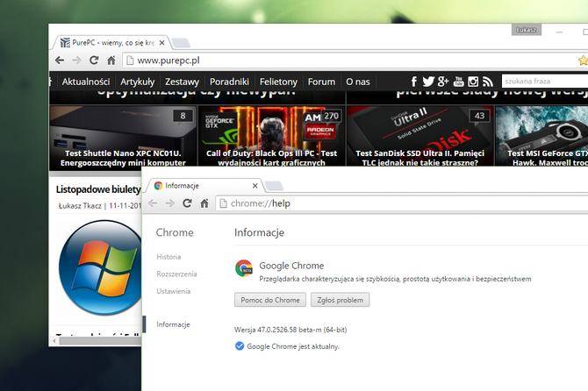
Task: Open the Zestawy menu item
Action: tap(182, 82)
